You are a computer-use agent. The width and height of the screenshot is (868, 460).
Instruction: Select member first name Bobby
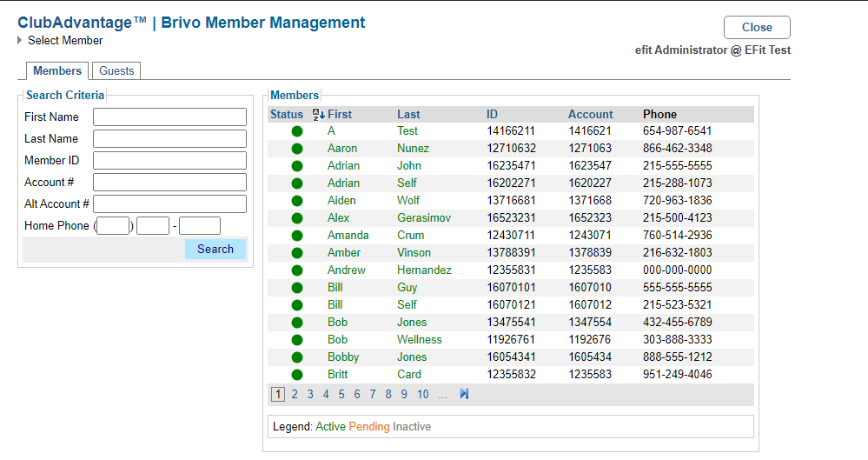coord(343,357)
